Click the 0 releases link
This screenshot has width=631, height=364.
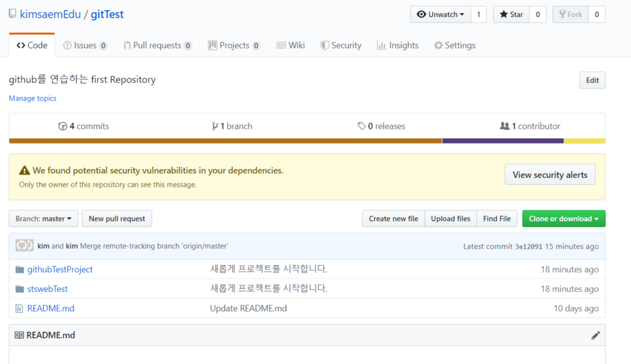(382, 126)
